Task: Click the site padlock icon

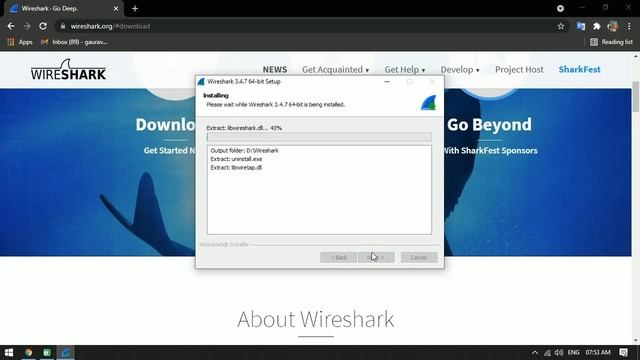Action: click(x=62, y=26)
